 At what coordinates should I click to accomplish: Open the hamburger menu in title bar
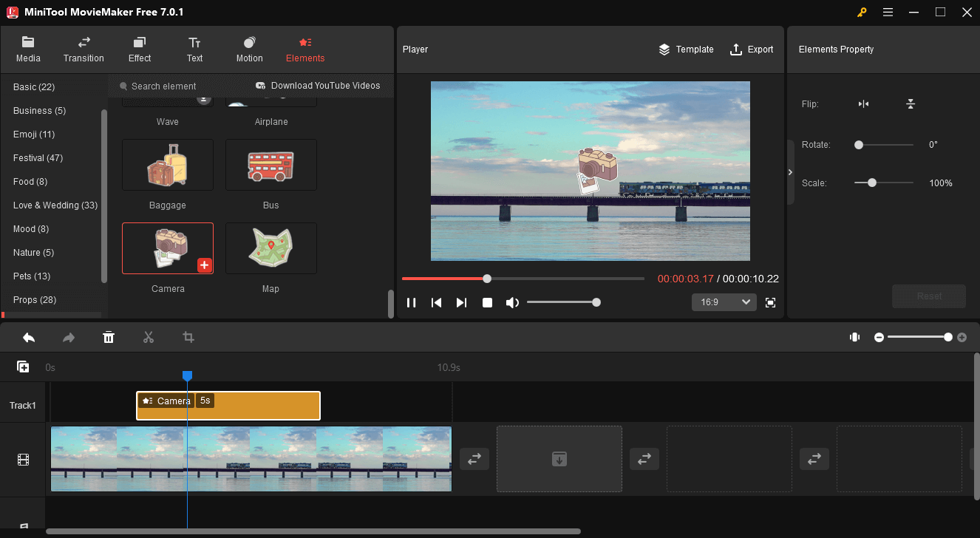888,12
